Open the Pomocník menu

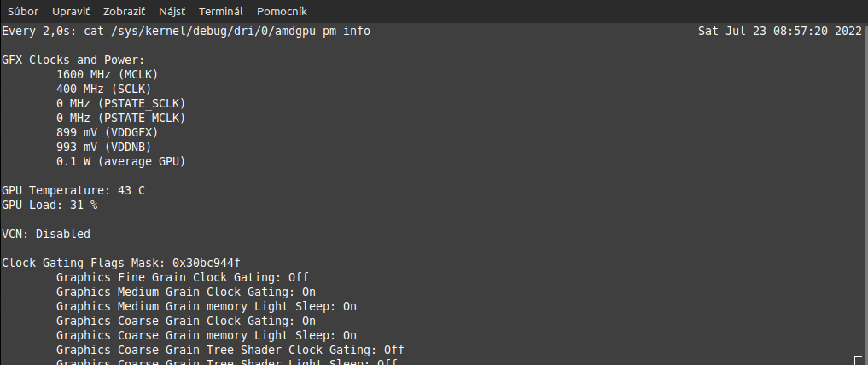click(x=282, y=12)
